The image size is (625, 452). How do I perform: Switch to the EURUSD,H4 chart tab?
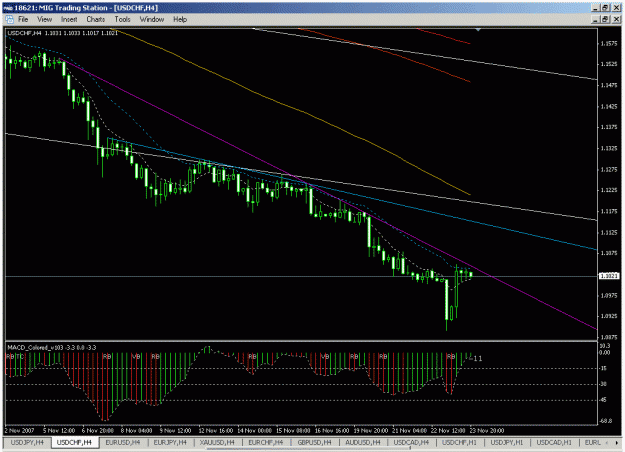point(123,442)
